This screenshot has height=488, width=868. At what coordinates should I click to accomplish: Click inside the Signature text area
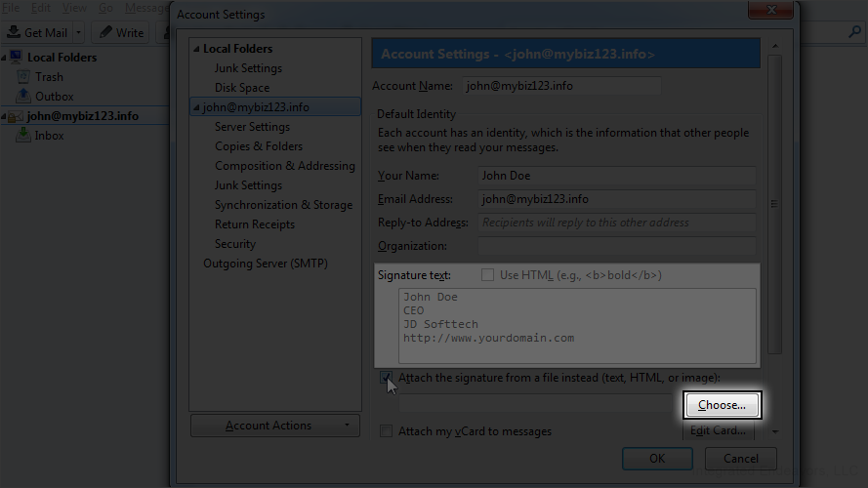[577, 326]
